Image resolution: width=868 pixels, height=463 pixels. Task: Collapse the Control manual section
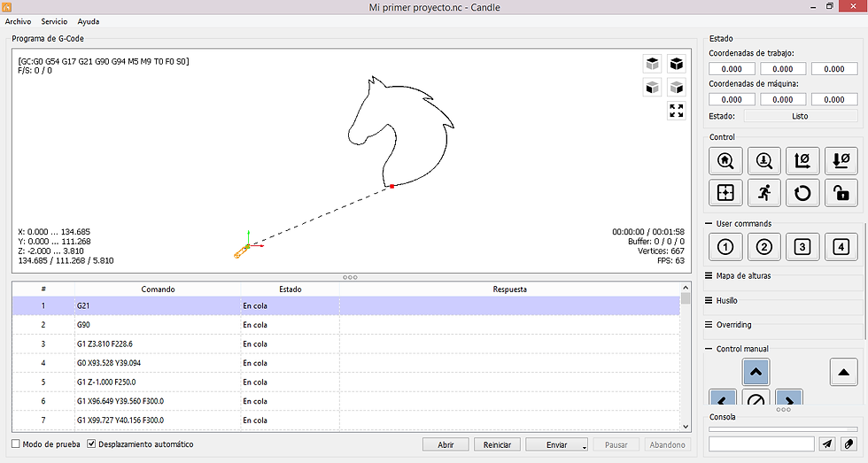(x=709, y=349)
